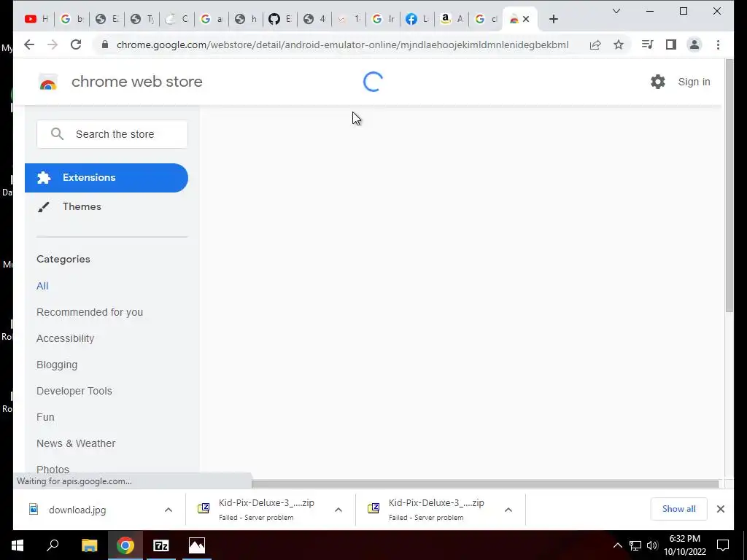747x560 pixels.
Task: Open volume control tray icon
Action: pos(652,545)
